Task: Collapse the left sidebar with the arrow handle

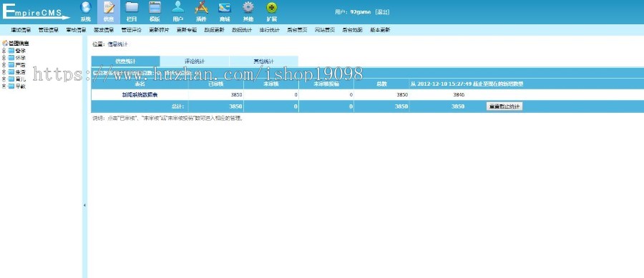Action: (x=84, y=205)
